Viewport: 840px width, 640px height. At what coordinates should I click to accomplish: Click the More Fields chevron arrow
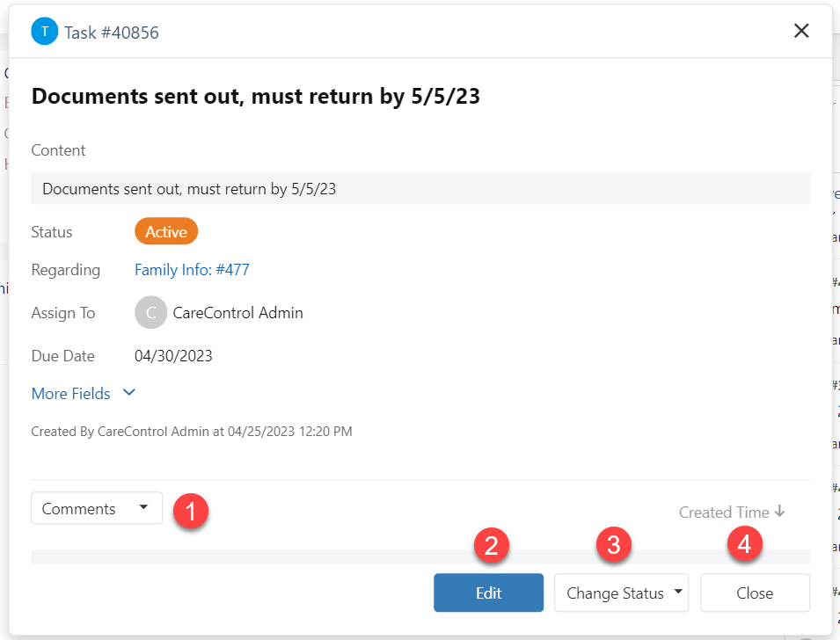point(129,393)
